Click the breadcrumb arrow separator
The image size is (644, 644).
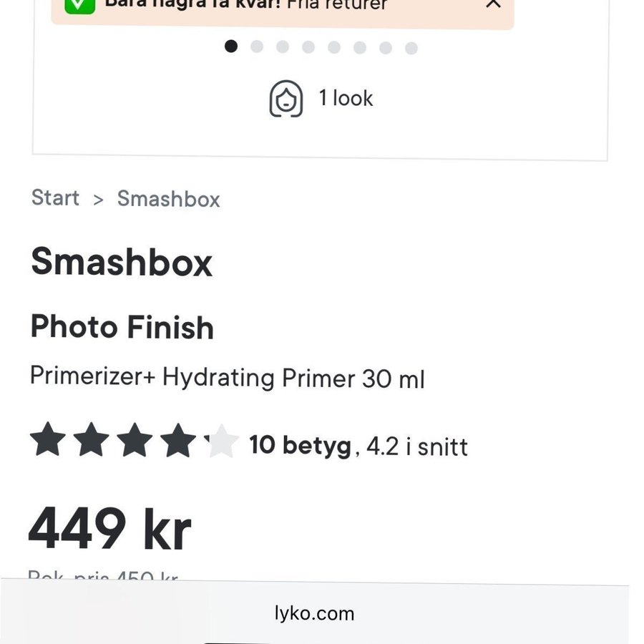tap(99, 200)
